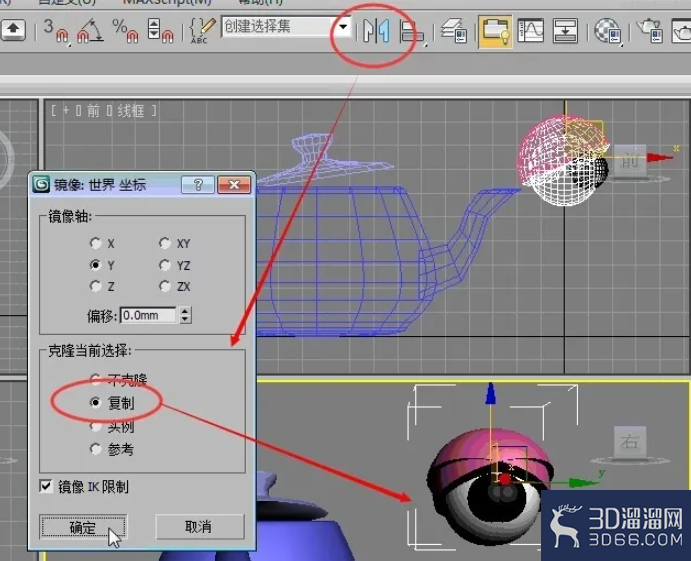Toggle the Percent Snap tool
Image resolution: width=691 pixels, height=561 pixels.
pyautogui.click(x=125, y=30)
